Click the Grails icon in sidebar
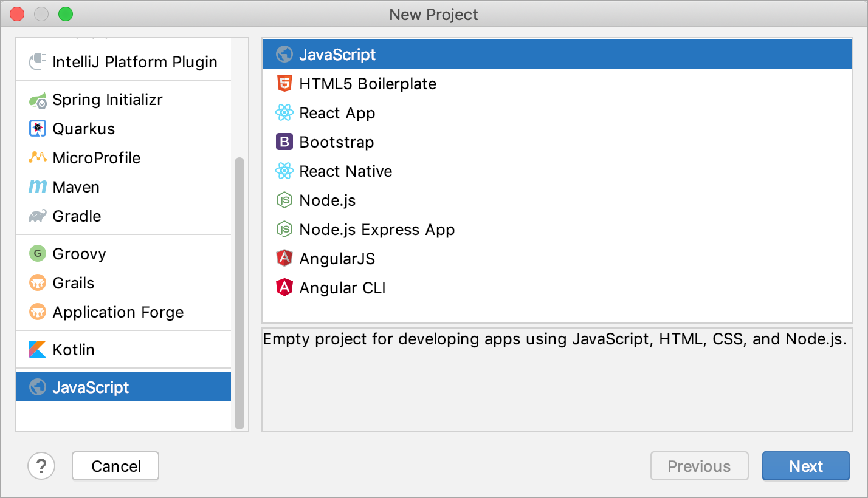The width and height of the screenshot is (868, 498). point(38,283)
